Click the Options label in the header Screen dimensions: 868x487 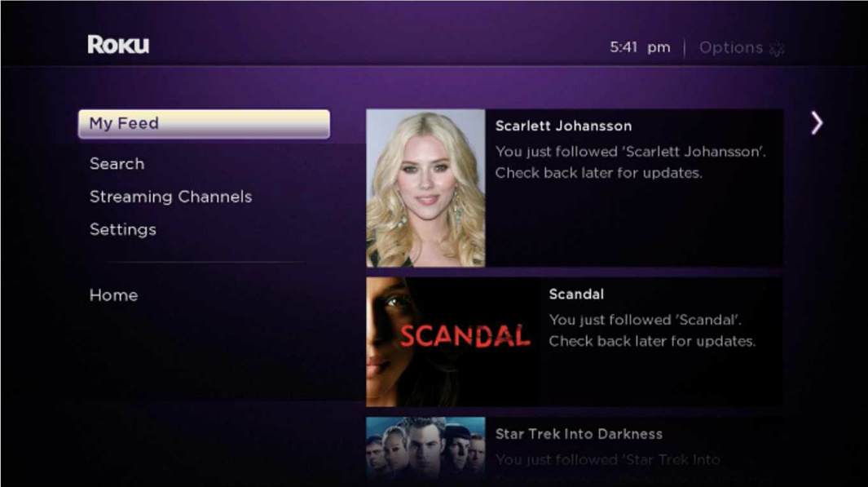coord(731,48)
